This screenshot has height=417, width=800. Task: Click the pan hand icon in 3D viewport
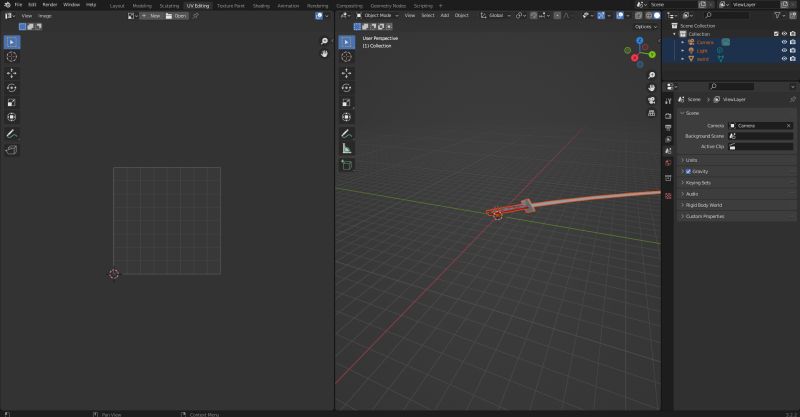[652, 88]
